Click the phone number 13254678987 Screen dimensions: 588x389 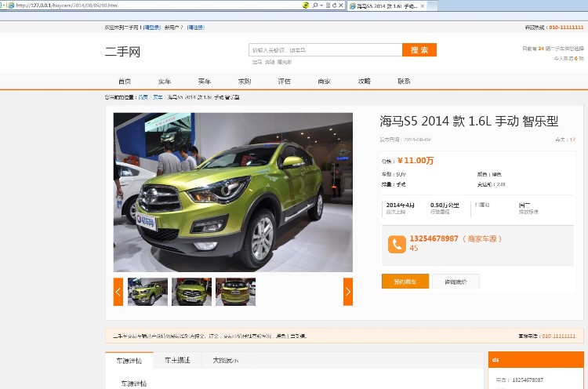434,238
